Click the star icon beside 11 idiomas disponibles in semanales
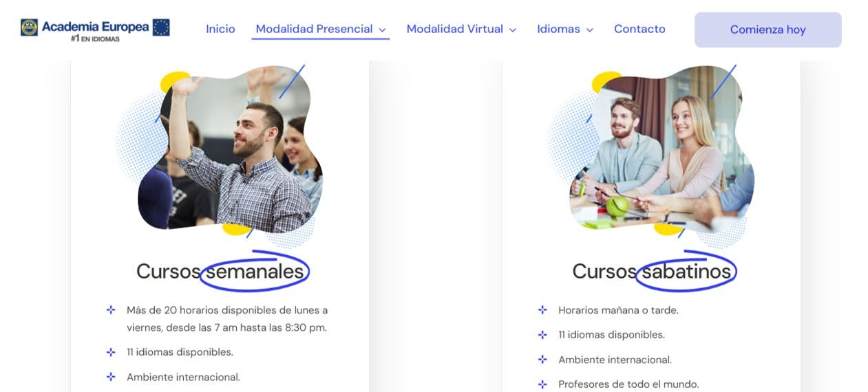868x392 pixels. (111, 352)
